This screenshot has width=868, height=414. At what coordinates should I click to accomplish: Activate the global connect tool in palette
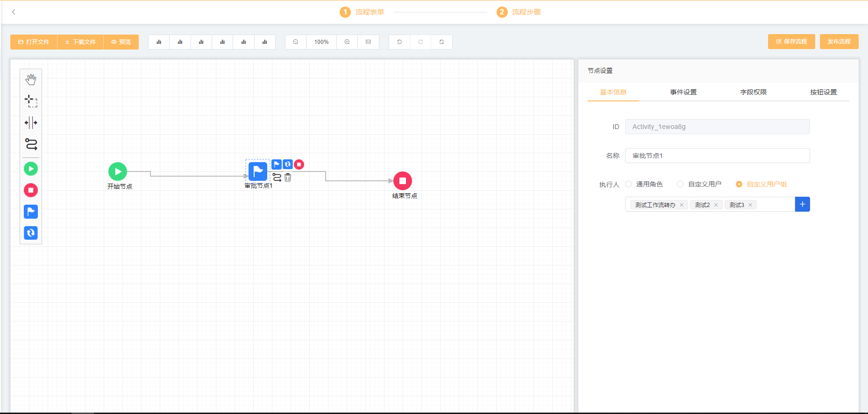click(31, 144)
